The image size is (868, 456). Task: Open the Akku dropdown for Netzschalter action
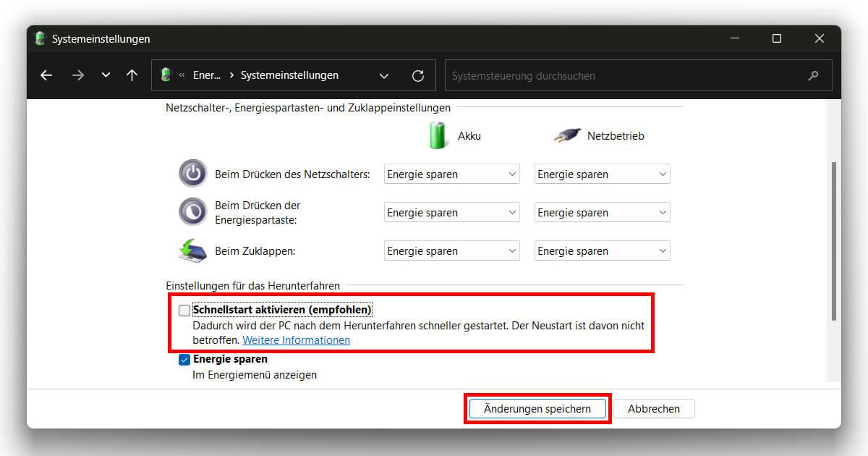pyautogui.click(x=451, y=174)
